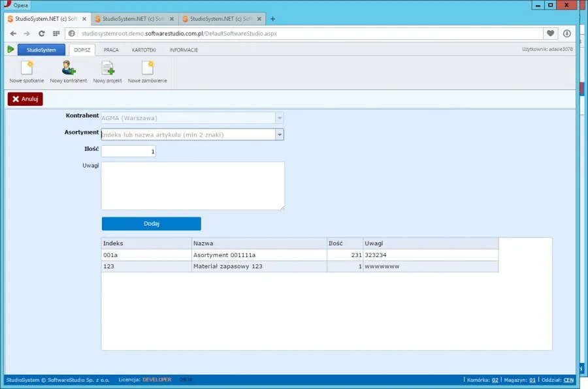Open the downloads icon in address bar

click(566, 33)
